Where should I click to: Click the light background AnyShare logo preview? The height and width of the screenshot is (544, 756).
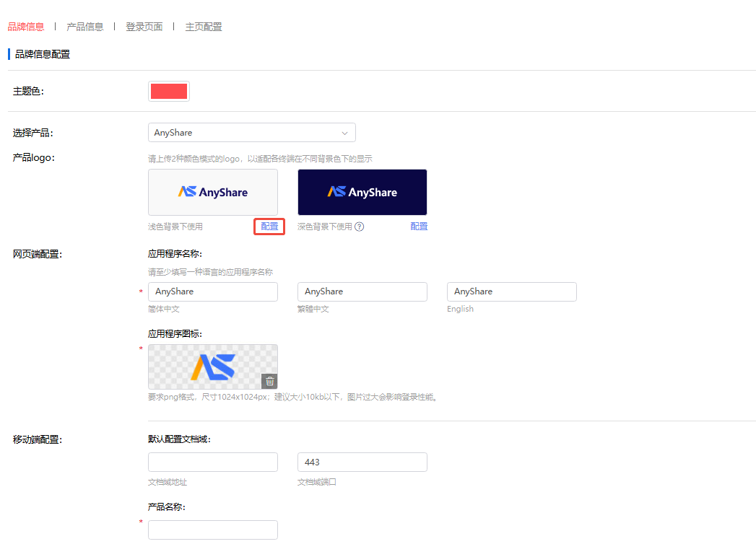point(213,192)
